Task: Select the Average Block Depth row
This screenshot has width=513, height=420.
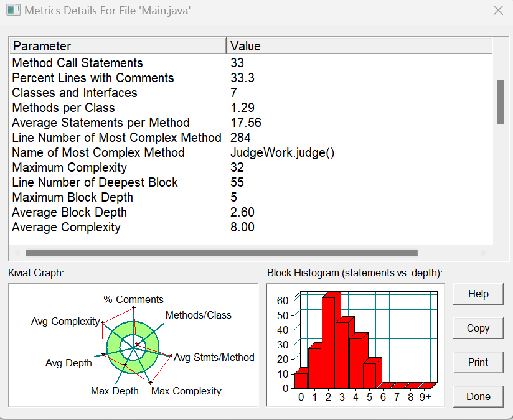Action: 251,212
